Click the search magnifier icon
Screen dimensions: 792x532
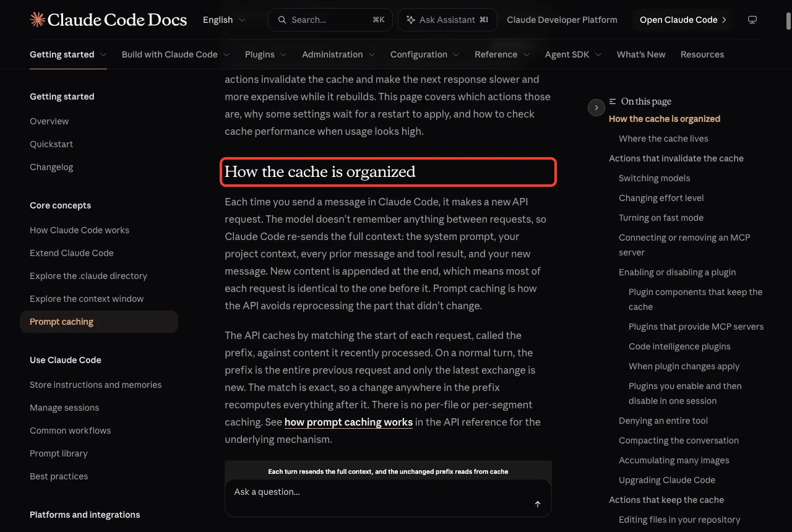[282, 20]
